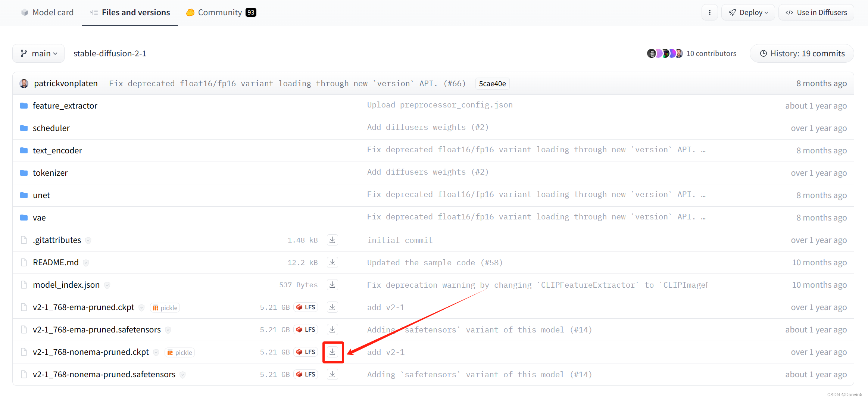
Task: Click the tokenizer folder icon
Action: click(x=24, y=173)
